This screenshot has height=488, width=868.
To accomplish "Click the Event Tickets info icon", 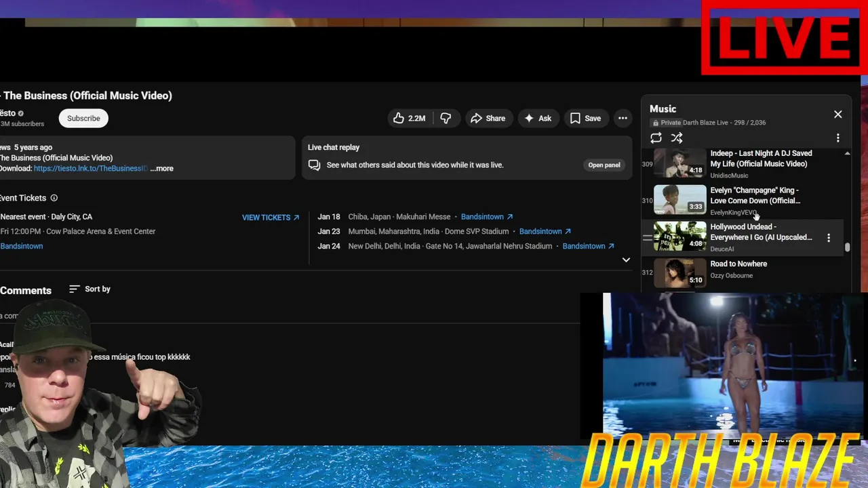I will pos(54,198).
